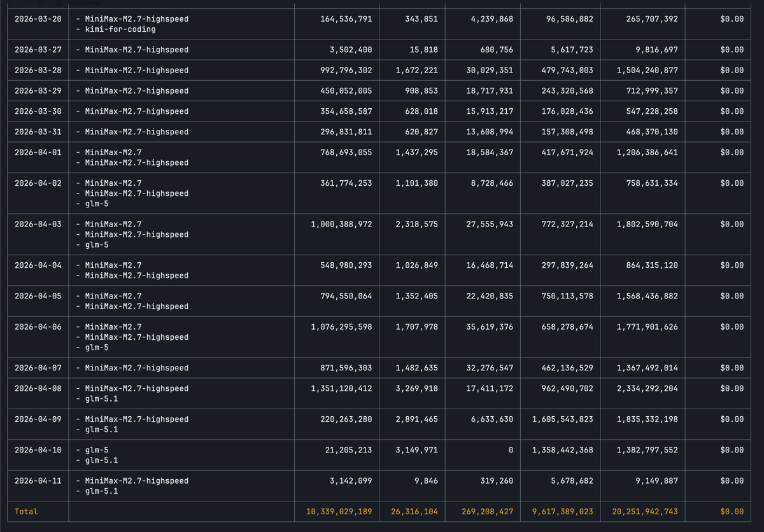Select the value 157,308,498

(x=567, y=132)
